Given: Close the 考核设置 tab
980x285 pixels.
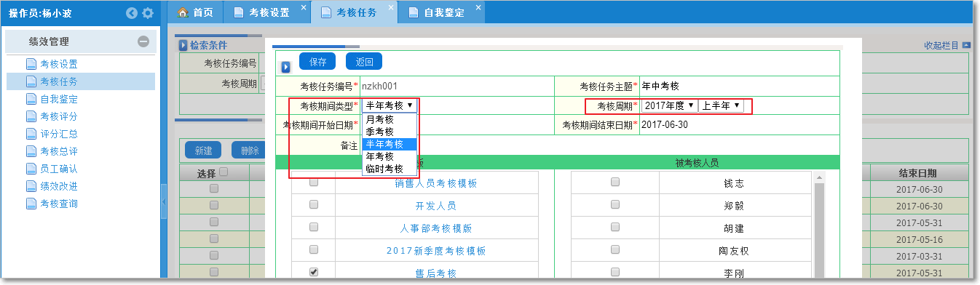Looking at the screenshot, I should pyautogui.click(x=304, y=7).
